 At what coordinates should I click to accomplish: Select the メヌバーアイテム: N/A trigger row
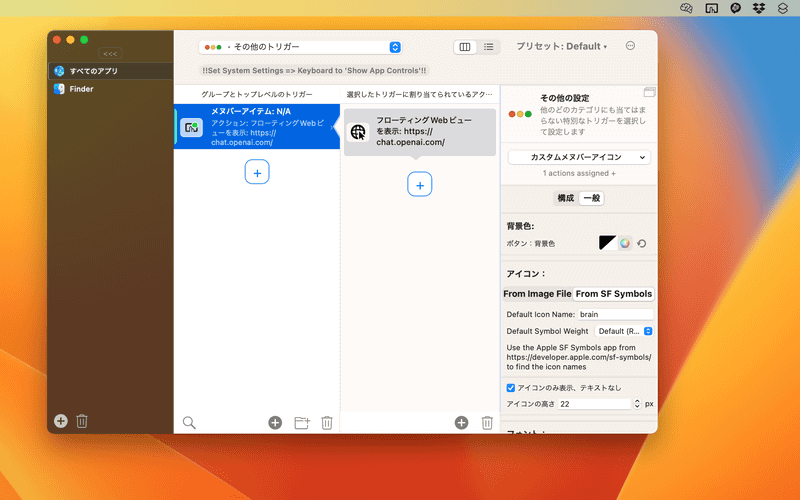pyautogui.click(x=257, y=127)
